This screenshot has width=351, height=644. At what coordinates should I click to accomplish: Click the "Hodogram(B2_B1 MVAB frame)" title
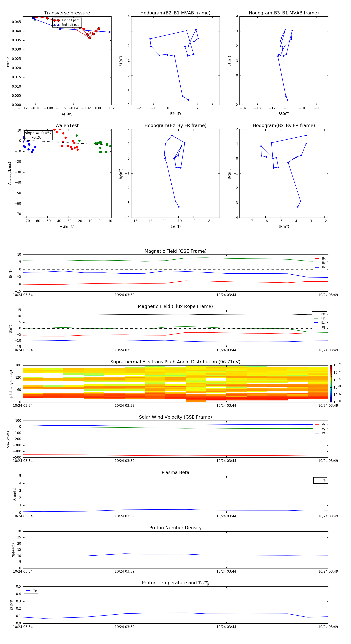[x=175, y=13]
